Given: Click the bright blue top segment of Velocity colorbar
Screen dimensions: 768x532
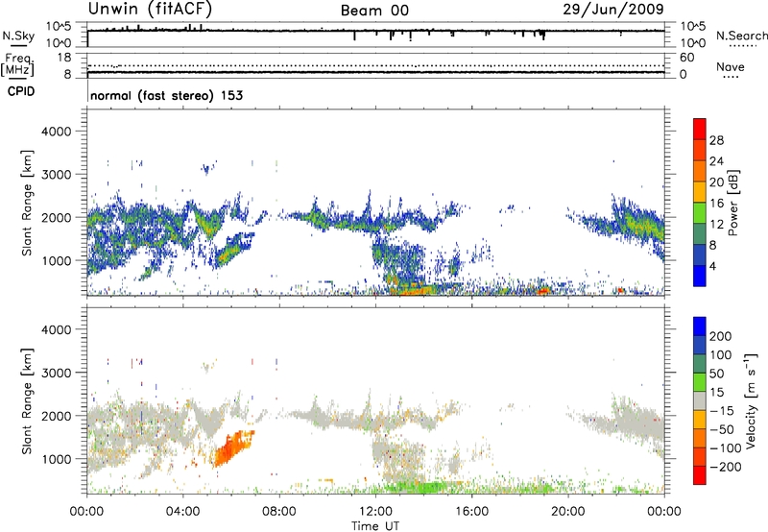Looking at the screenshot, I should pos(700,326).
